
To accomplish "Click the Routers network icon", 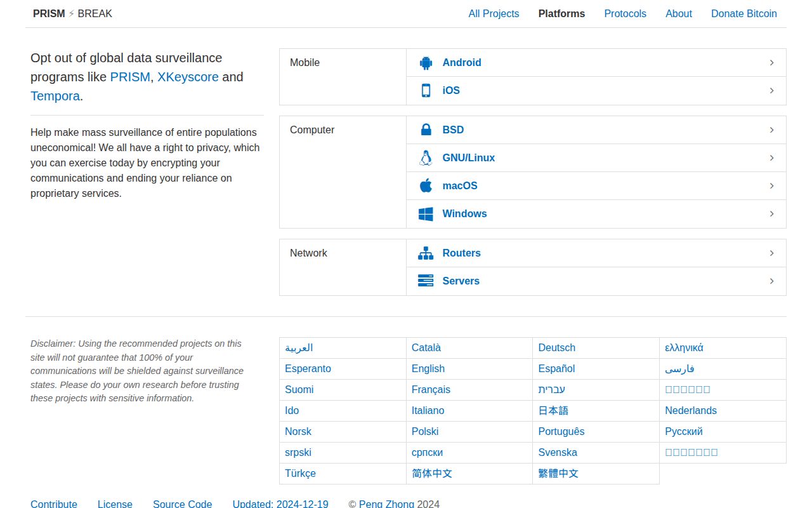I will pos(426,253).
